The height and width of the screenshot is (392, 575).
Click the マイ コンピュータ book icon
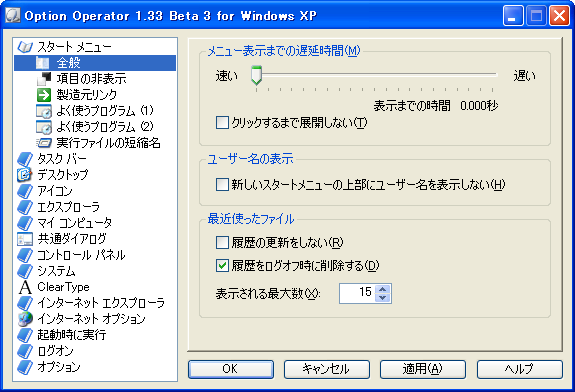tap(25, 223)
